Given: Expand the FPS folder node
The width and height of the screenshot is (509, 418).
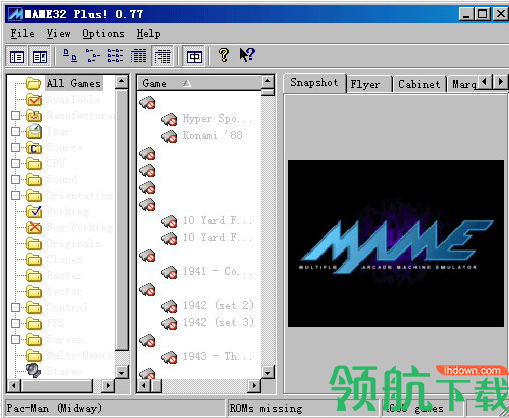Looking at the screenshot, I should tap(15, 323).
